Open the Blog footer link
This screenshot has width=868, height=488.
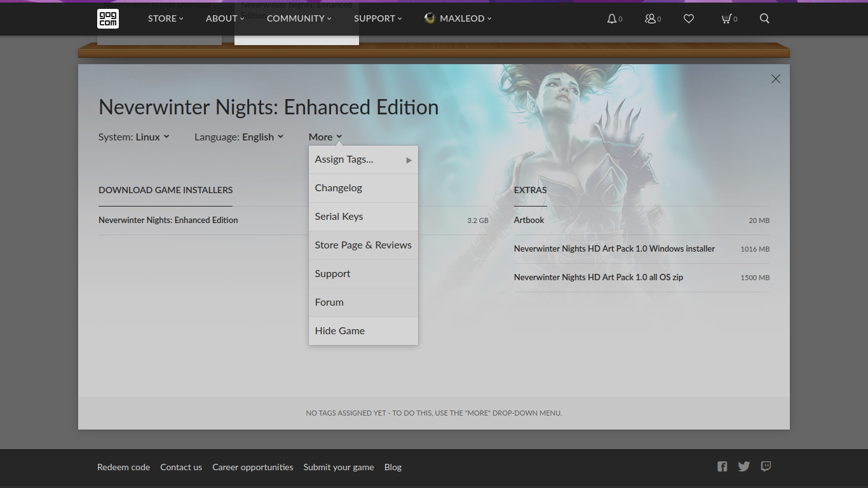pos(393,467)
